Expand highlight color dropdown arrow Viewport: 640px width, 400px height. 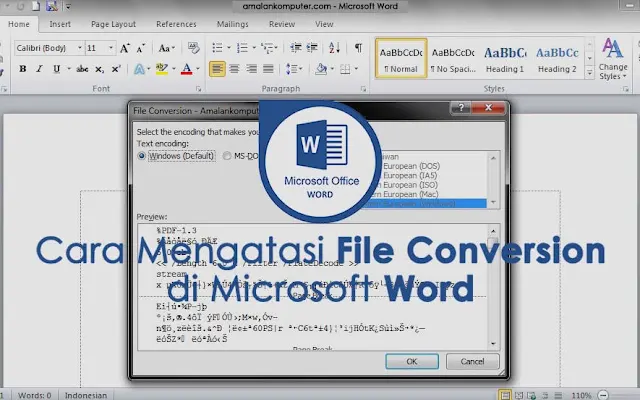[x=173, y=69]
